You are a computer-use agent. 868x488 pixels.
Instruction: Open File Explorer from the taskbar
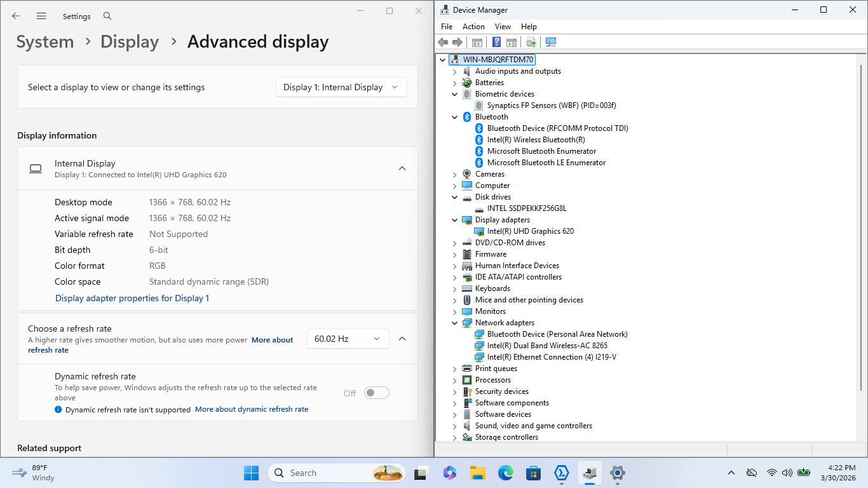click(477, 473)
